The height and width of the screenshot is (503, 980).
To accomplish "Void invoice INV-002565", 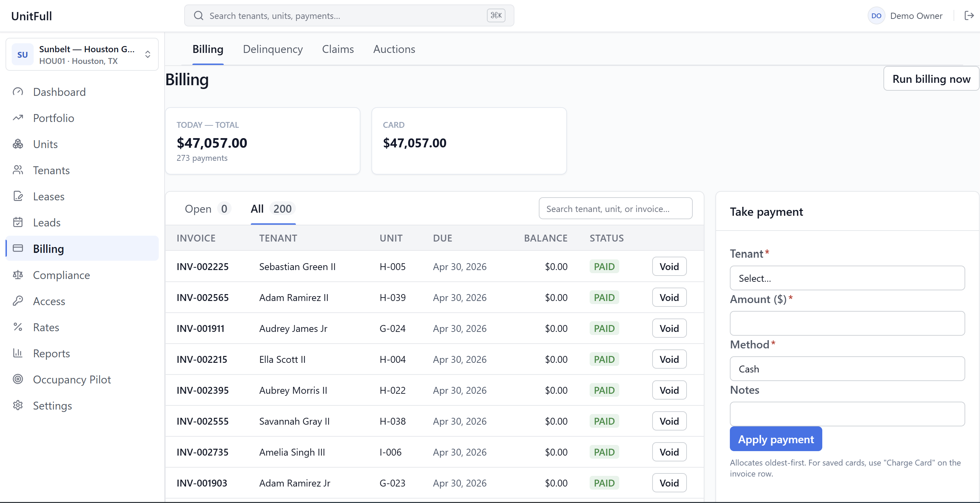I will 669,297.
